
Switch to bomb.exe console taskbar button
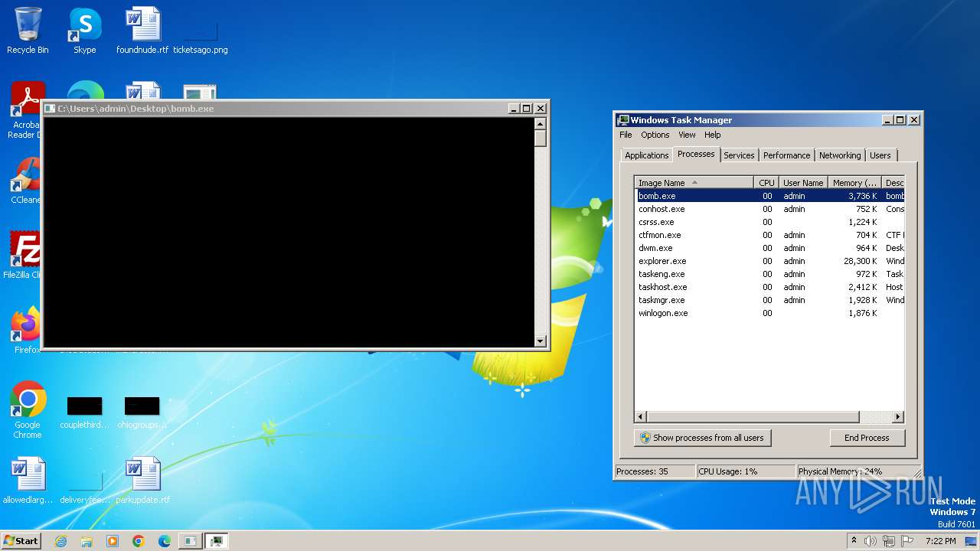[190, 541]
